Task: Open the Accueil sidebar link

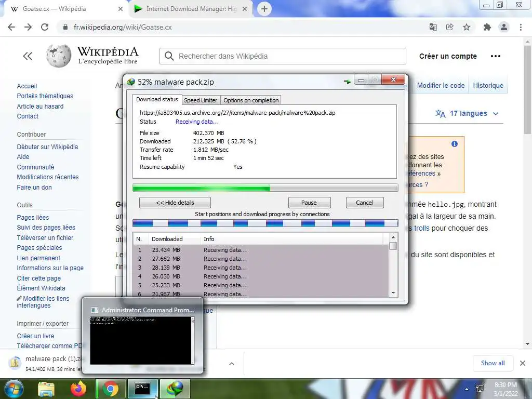Action: 27,86
